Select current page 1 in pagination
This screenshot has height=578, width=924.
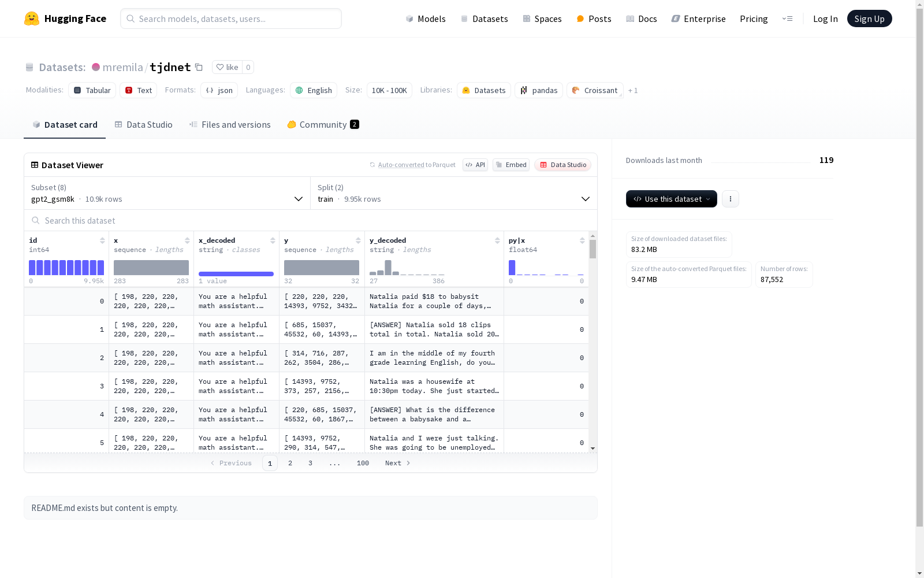tap(270, 463)
